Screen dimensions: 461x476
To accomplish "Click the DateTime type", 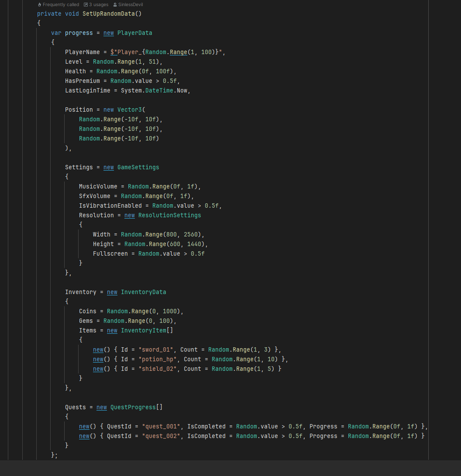I will (x=159, y=90).
